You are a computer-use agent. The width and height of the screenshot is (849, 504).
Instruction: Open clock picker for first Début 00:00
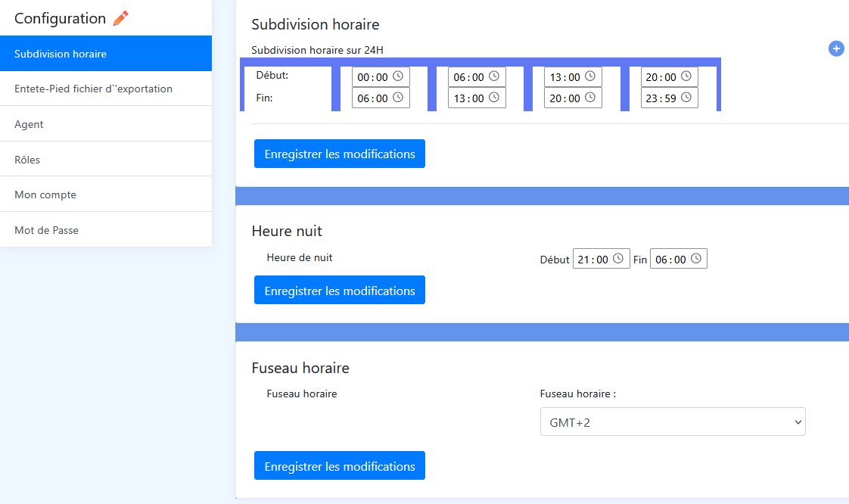(x=398, y=76)
